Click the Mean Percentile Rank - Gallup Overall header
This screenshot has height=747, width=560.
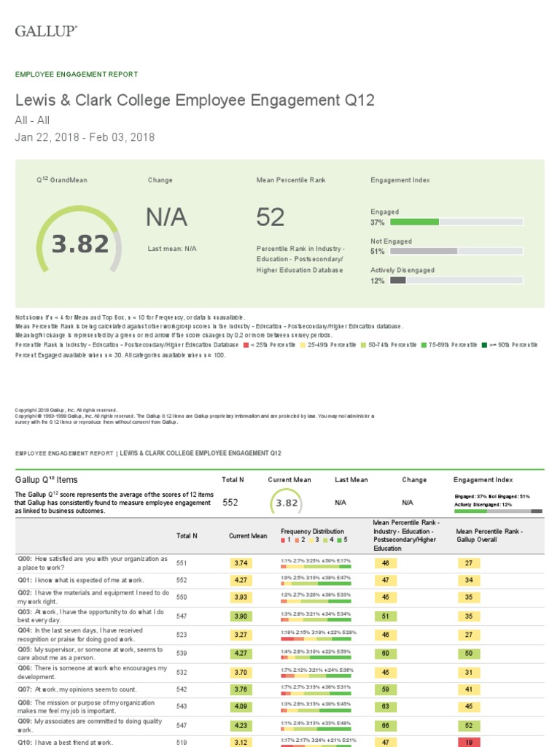coord(489,536)
